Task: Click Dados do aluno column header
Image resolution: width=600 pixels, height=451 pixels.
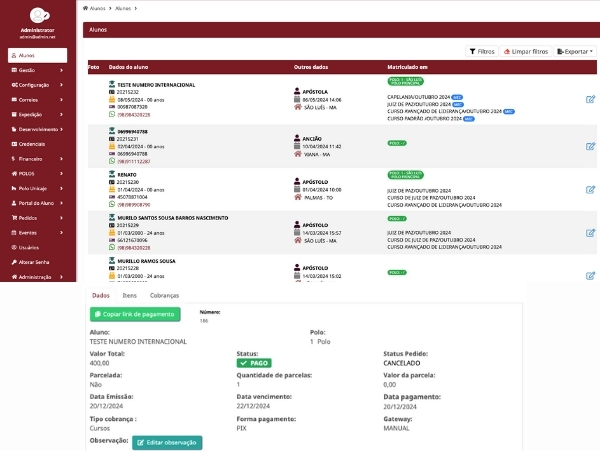Action: (128, 67)
